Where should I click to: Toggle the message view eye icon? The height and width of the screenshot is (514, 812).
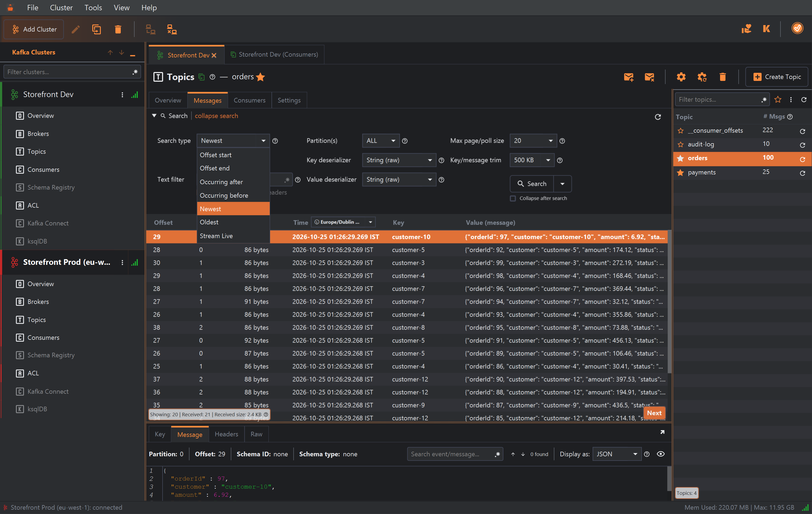[660, 454]
